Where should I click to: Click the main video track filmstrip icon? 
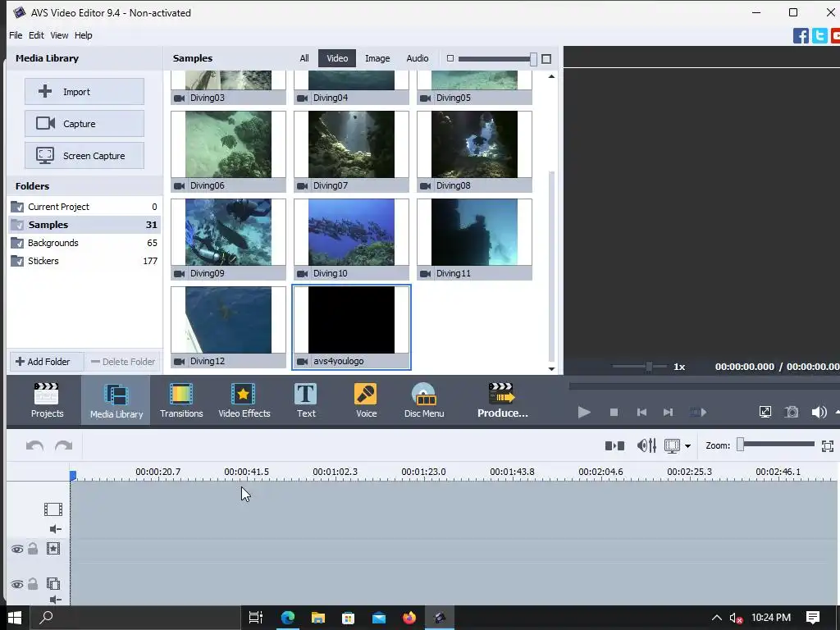coord(53,509)
